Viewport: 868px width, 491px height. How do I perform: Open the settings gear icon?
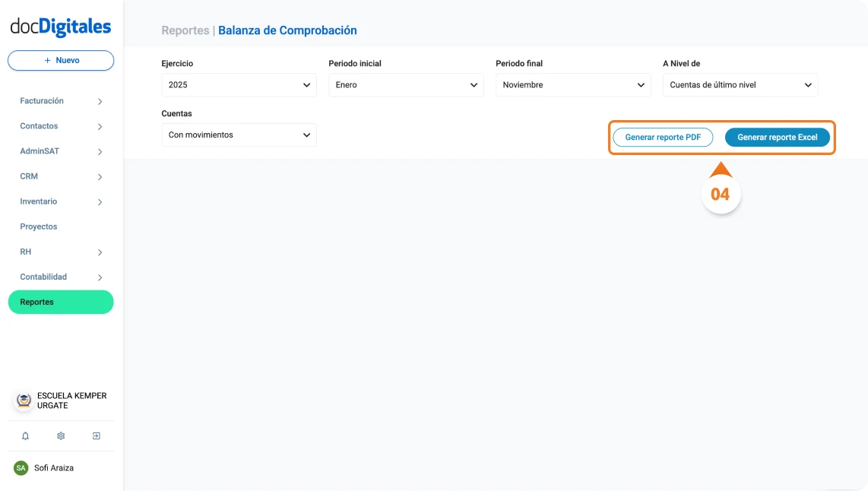tap(60, 436)
